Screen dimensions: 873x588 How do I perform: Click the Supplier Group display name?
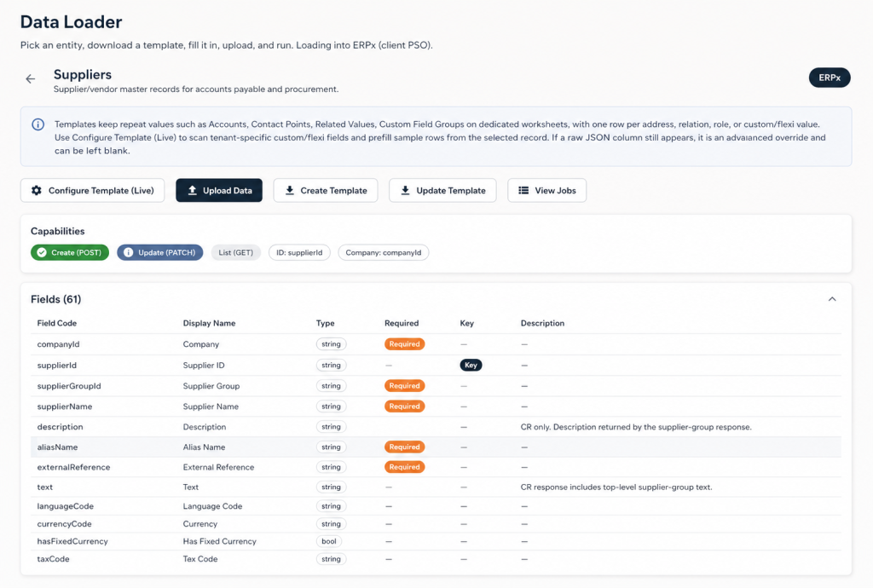211,386
